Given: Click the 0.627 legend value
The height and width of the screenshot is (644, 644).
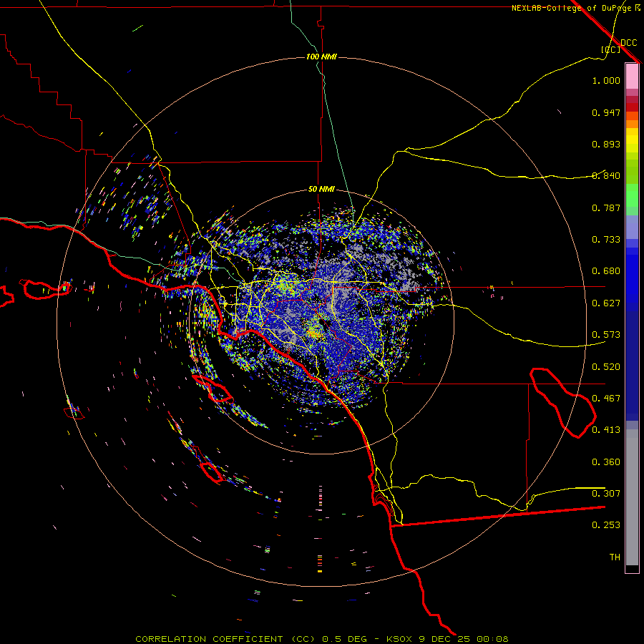Looking at the screenshot, I should [x=606, y=303].
